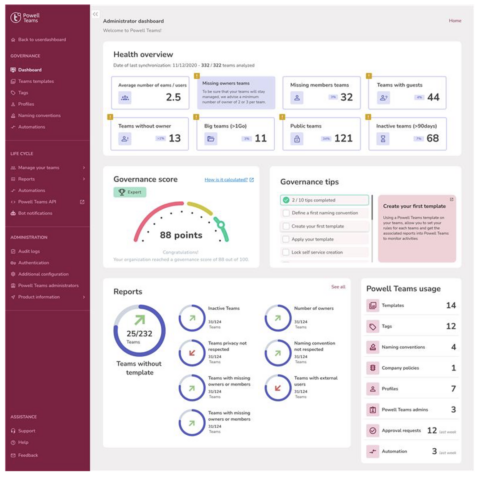Open the Missing owners teams card
Viewport: 480px width, 478px height.
click(236, 93)
